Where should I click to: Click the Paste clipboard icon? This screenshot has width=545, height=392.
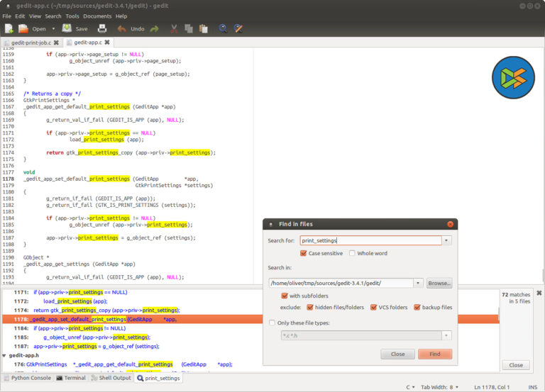[204, 29]
